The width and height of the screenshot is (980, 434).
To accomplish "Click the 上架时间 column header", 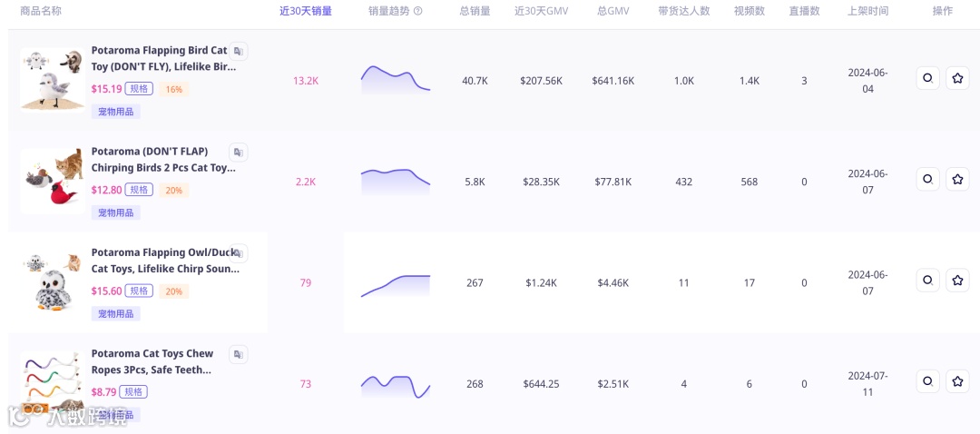I will click(x=868, y=11).
